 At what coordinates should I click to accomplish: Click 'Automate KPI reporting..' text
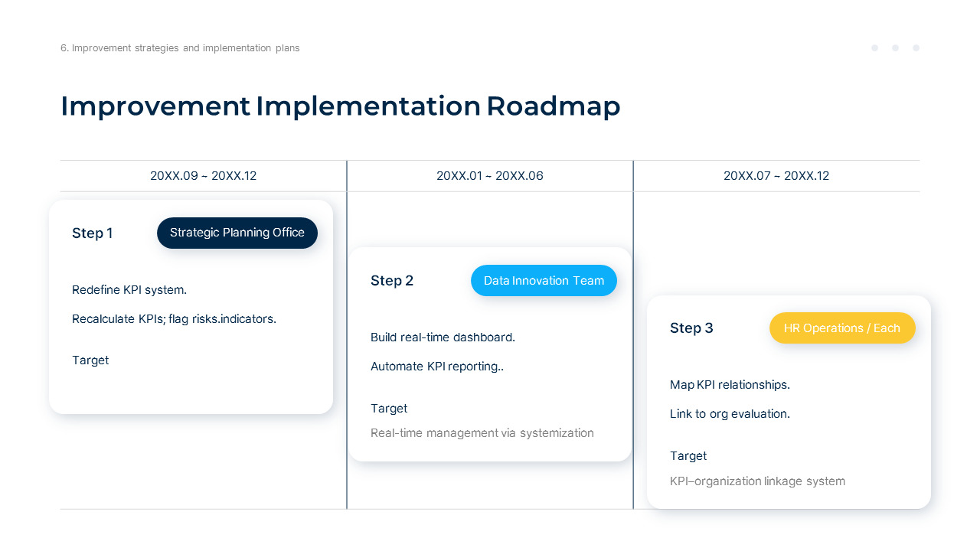[437, 367]
